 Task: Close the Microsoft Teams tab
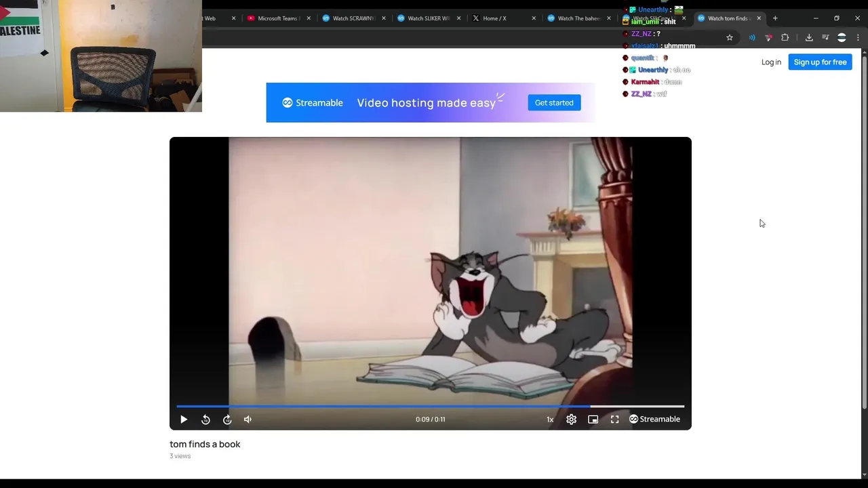[x=309, y=18]
